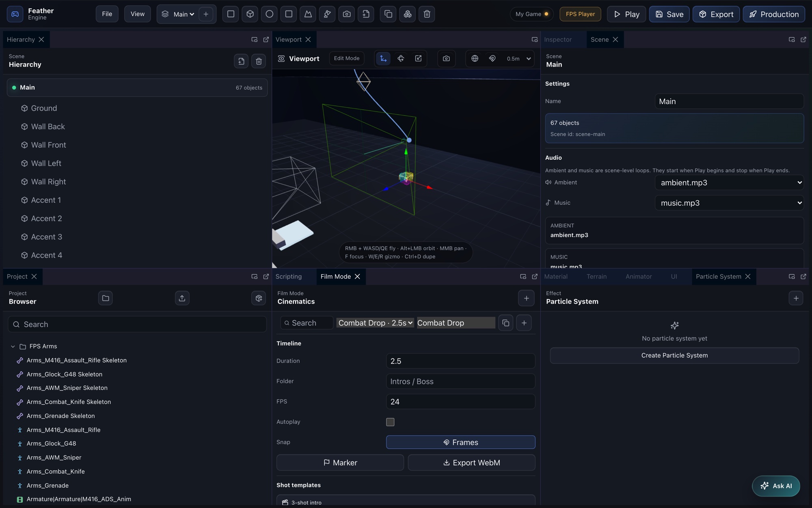The image size is (812, 508).
Task: Add a cinematic with the Film Mode header plus
Action: pyautogui.click(x=527, y=298)
